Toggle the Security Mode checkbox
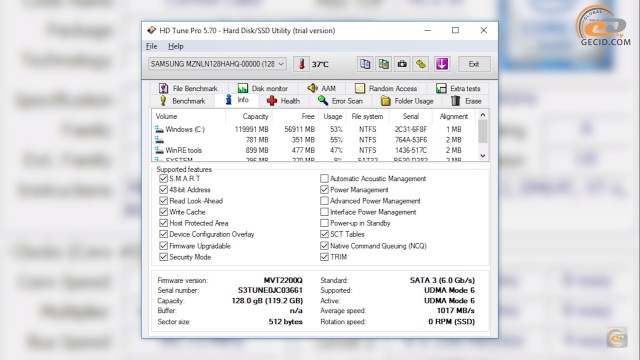The height and width of the screenshot is (360, 640). click(163, 257)
